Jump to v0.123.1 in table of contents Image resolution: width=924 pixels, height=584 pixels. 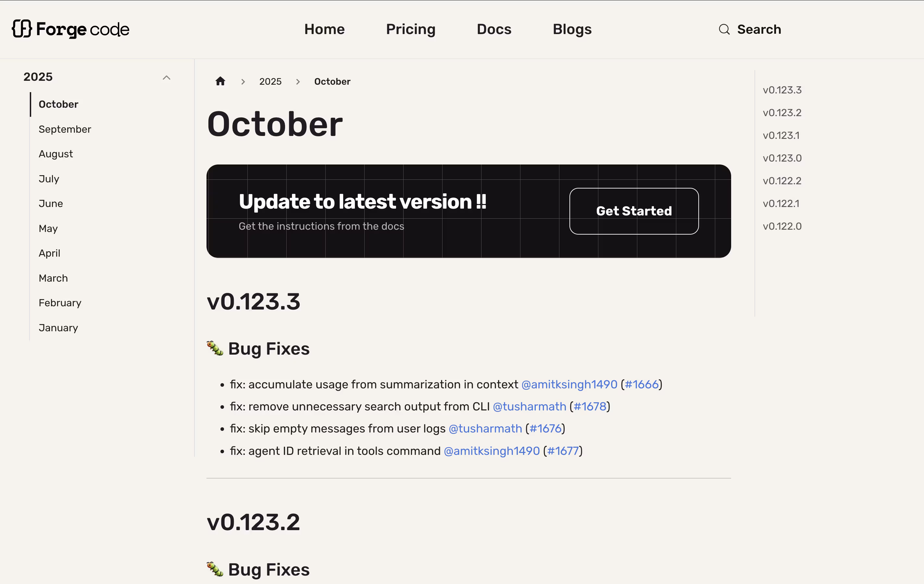[x=781, y=135]
